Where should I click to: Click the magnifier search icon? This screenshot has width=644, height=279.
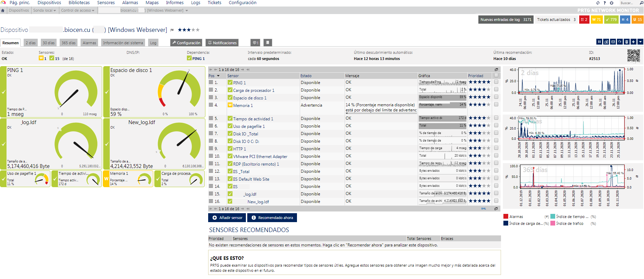pyautogui.click(x=642, y=3)
